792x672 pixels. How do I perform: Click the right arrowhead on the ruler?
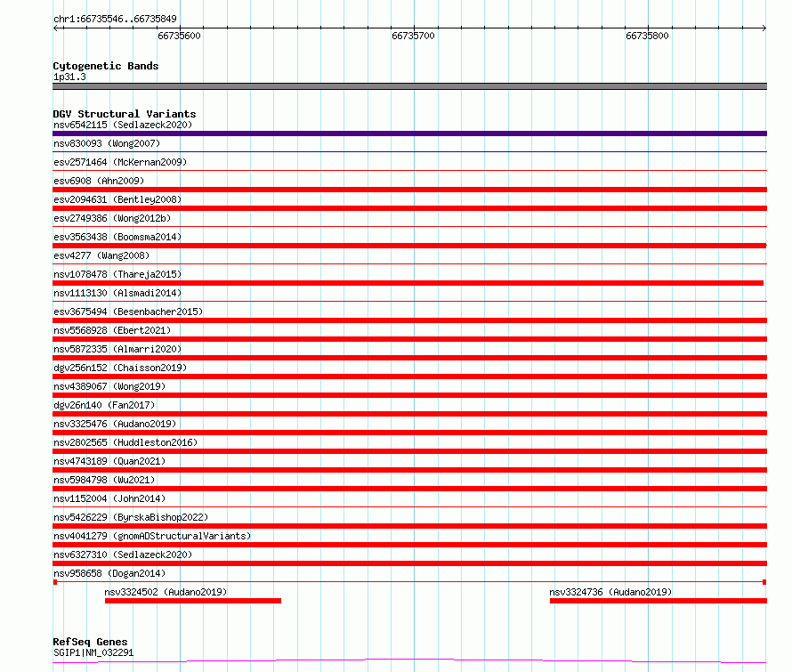(764, 28)
